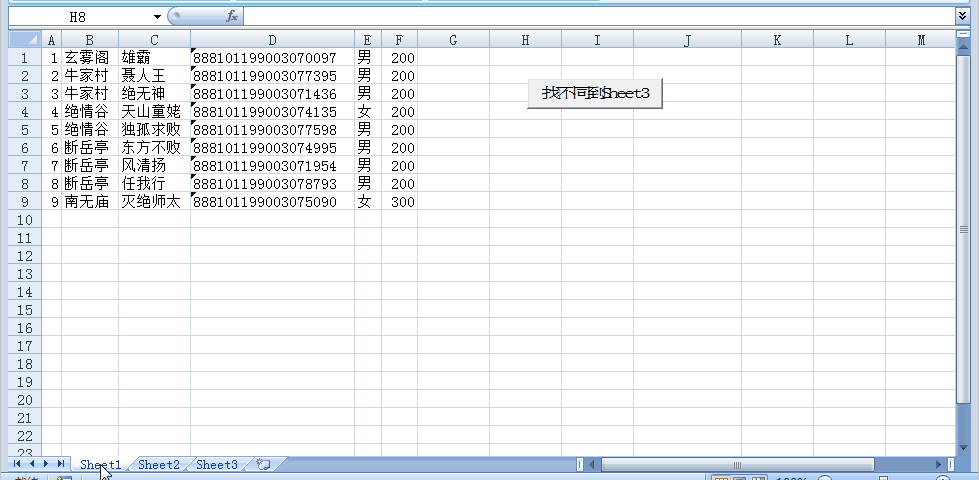This screenshot has height=480, width=979.
Task: Switch to the Sheet1 tab
Action: tap(100, 464)
